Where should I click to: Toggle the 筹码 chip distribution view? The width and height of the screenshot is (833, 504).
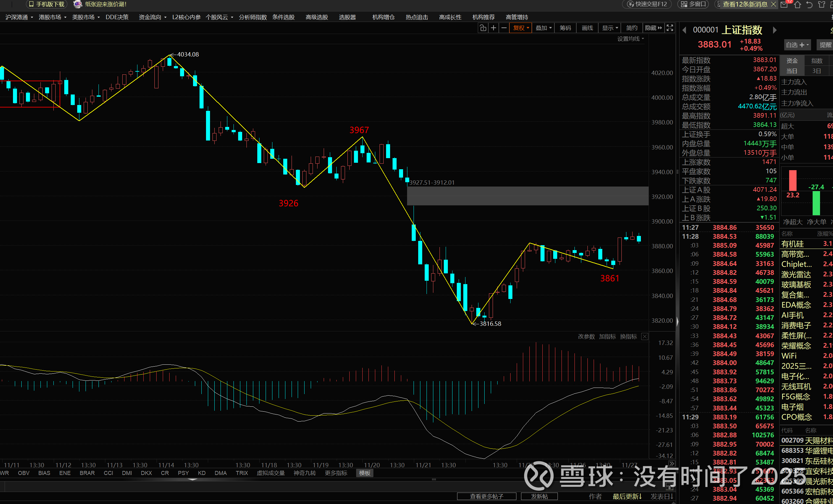(x=565, y=28)
